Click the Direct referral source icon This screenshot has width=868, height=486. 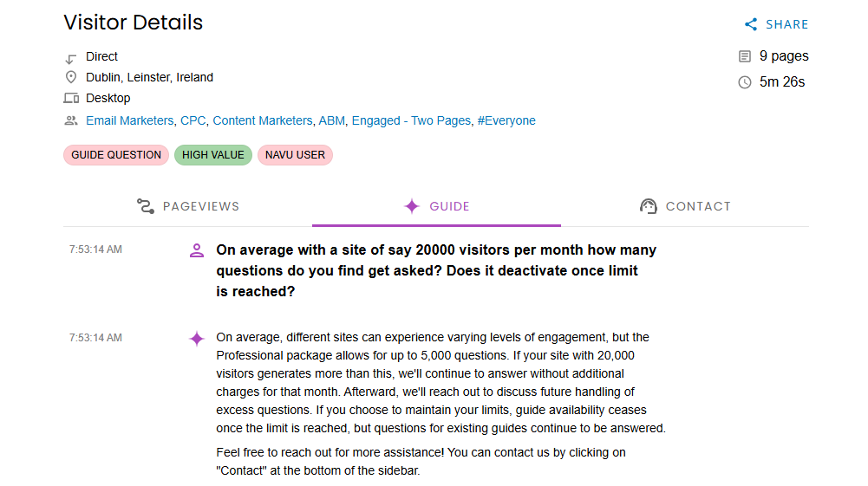71,57
